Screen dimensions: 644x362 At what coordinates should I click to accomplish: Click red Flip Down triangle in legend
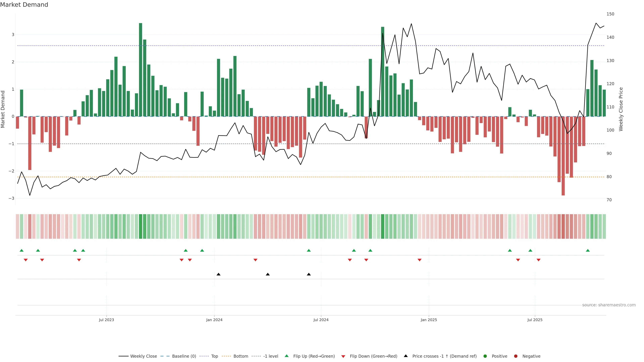click(x=343, y=356)
